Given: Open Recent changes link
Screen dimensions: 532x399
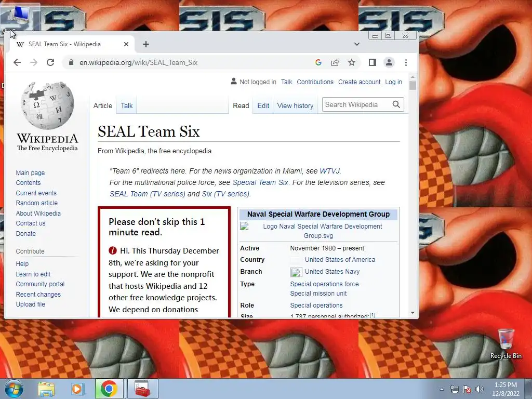Looking at the screenshot, I should pyautogui.click(x=38, y=294).
